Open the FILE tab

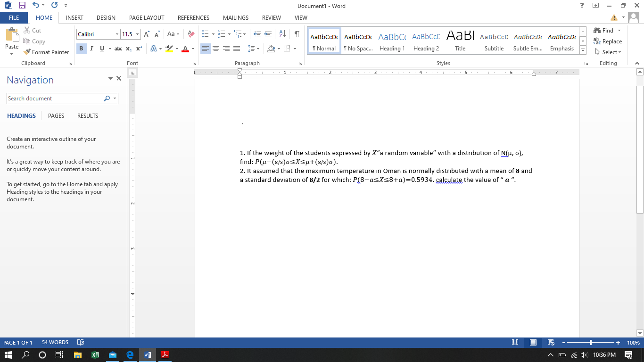pos(14,18)
